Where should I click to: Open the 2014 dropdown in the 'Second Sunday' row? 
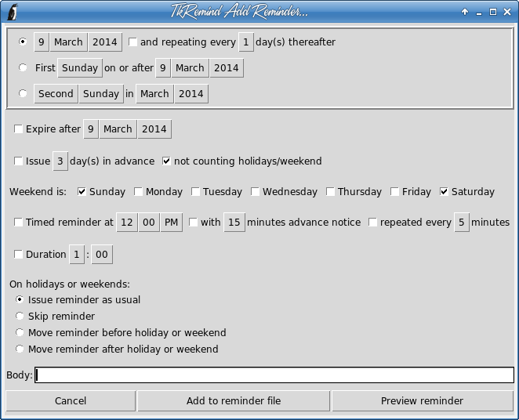(191, 93)
